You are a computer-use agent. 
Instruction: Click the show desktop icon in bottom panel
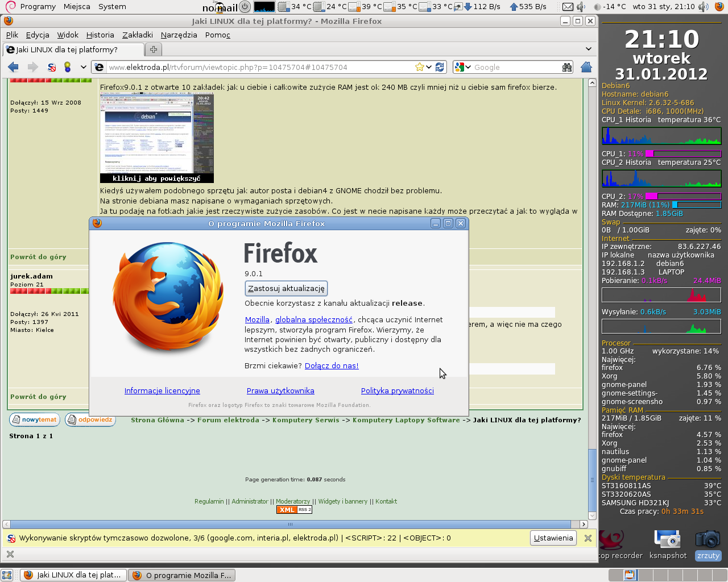[x=7, y=575]
